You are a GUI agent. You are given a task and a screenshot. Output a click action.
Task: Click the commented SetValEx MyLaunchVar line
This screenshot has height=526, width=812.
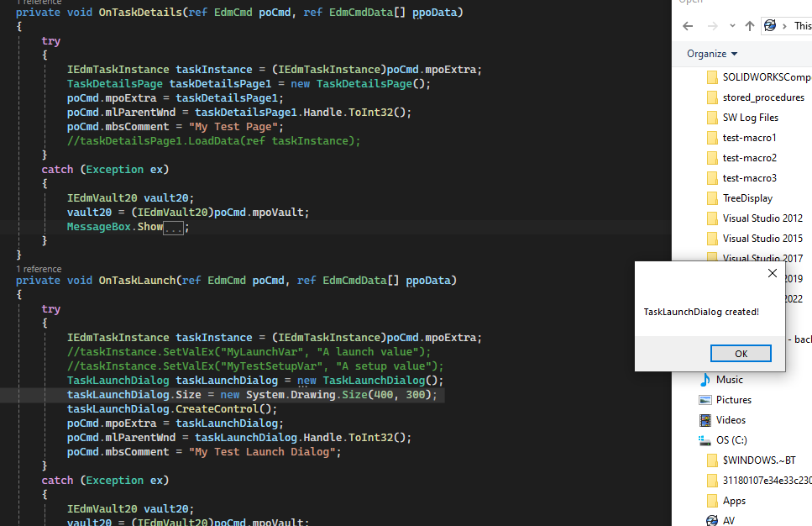coord(249,352)
